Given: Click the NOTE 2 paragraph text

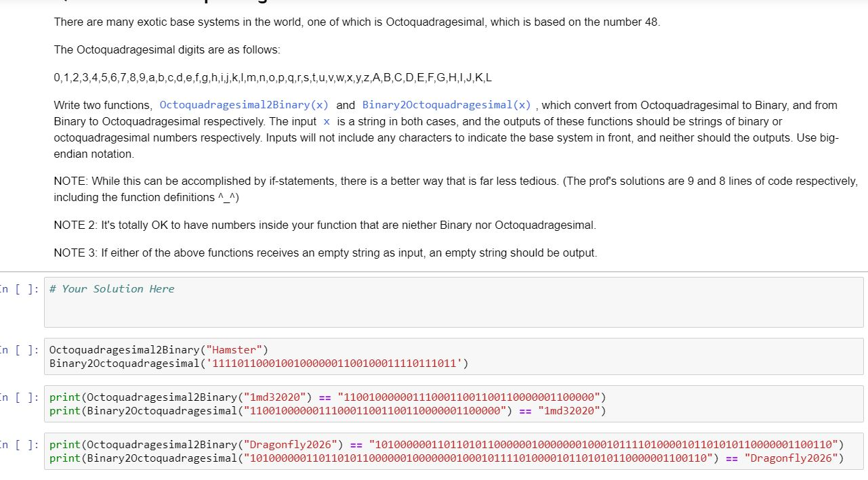Looking at the screenshot, I should [x=325, y=225].
